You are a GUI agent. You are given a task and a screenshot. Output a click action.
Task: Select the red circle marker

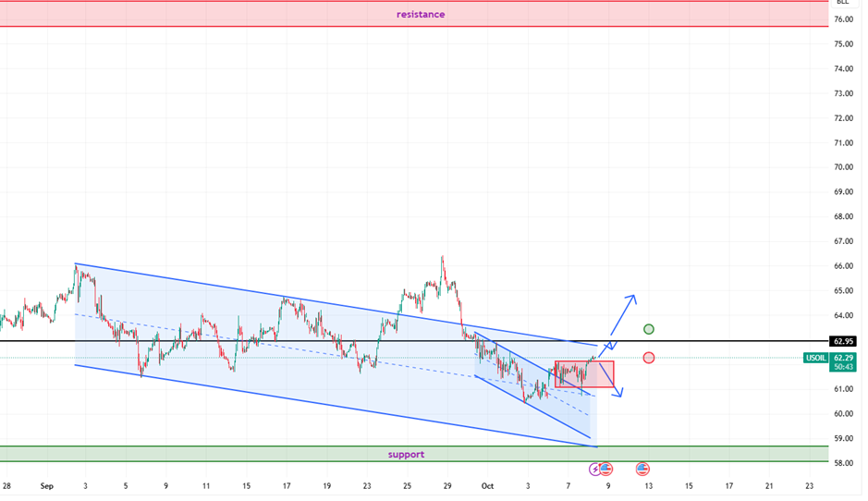tap(649, 358)
